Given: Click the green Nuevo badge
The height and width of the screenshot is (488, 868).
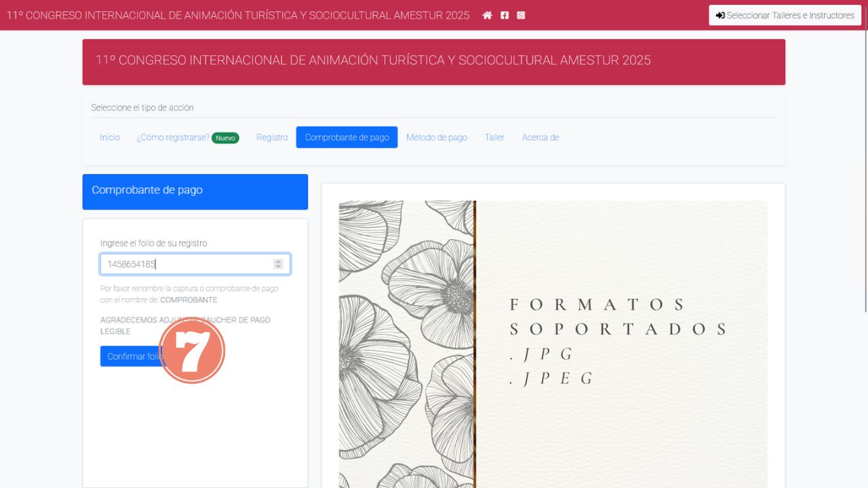Looking at the screenshot, I should (x=225, y=138).
